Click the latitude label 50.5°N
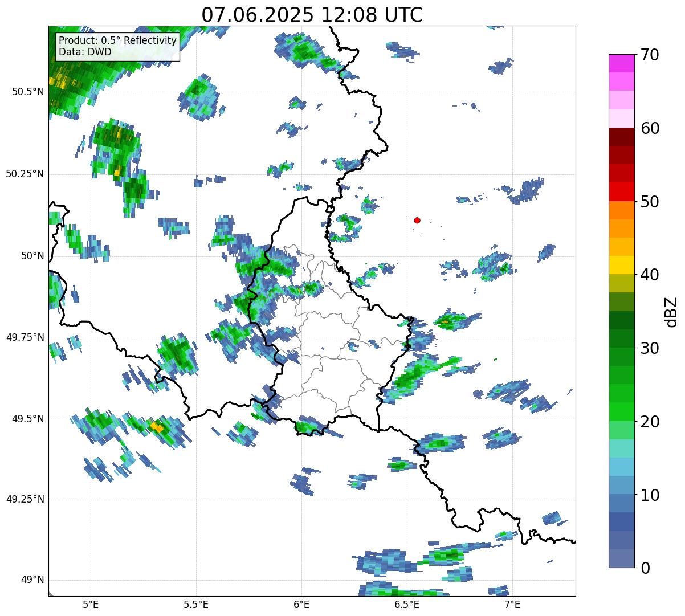The image size is (685, 616). click(27, 92)
